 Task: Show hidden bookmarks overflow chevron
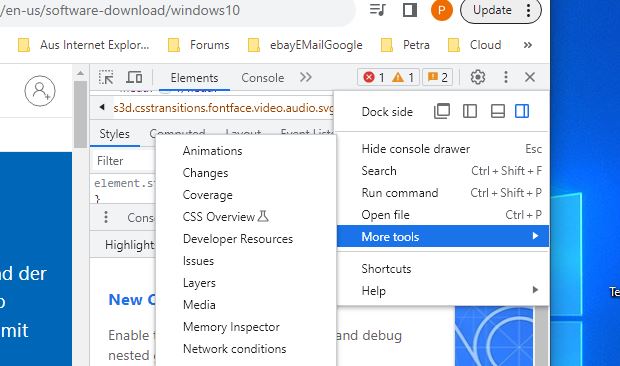coord(527,45)
